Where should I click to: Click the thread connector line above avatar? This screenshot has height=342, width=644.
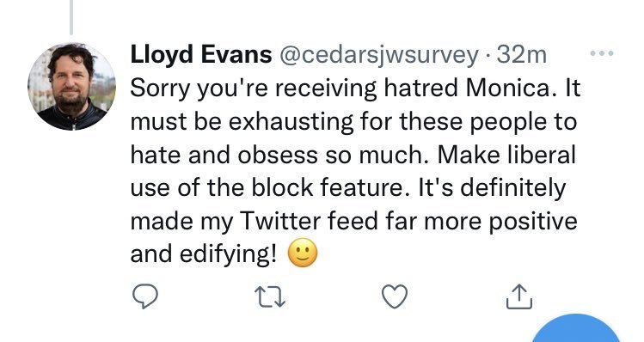point(71,17)
